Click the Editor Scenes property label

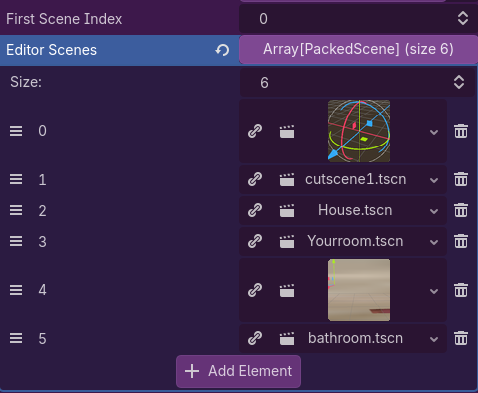coord(52,50)
